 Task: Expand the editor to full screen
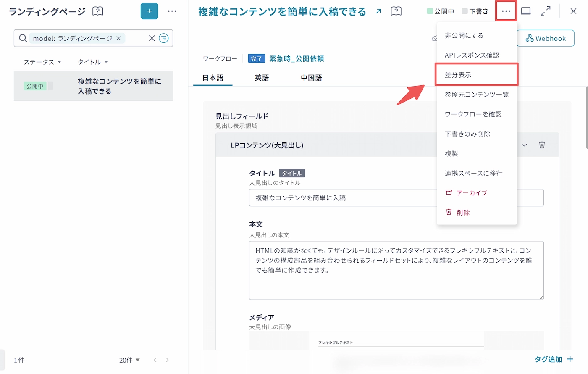[x=545, y=11]
